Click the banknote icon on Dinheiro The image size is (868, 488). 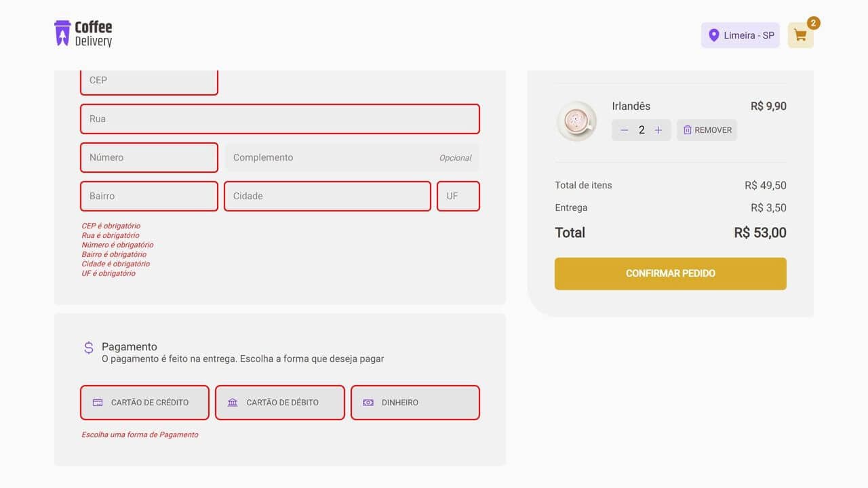click(367, 402)
